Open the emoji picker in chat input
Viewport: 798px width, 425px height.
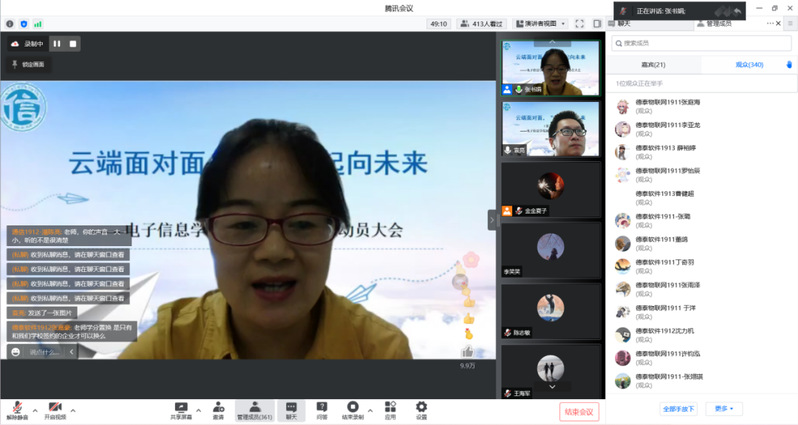[16, 352]
